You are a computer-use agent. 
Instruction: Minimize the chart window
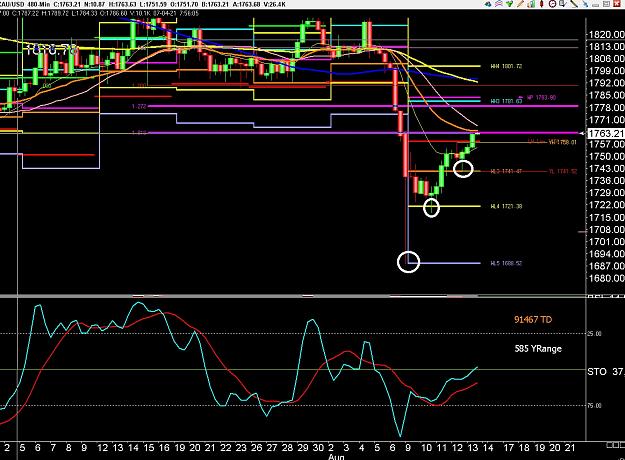click(x=596, y=5)
